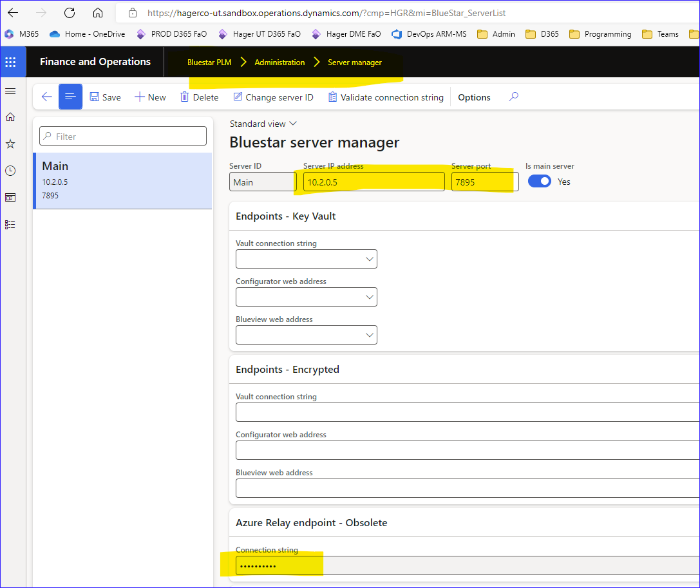Image resolution: width=700 pixels, height=588 pixels.
Task: Open the Teams bookmarks folder
Action: pyautogui.click(x=660, y=34)
